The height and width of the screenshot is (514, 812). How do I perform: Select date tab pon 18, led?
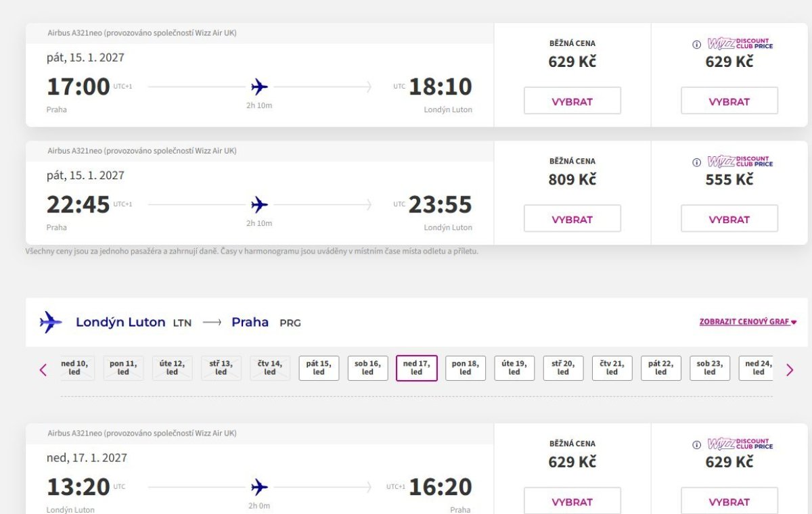click(x=466, y=368)
